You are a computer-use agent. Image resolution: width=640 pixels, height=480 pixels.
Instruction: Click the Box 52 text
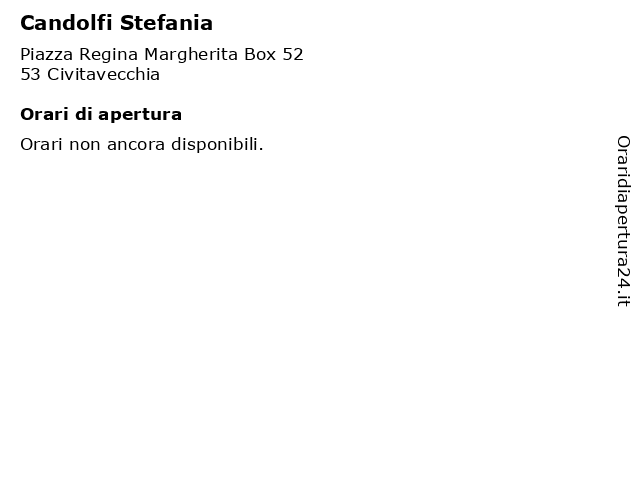pyautogui.click(x=274, y=54)
